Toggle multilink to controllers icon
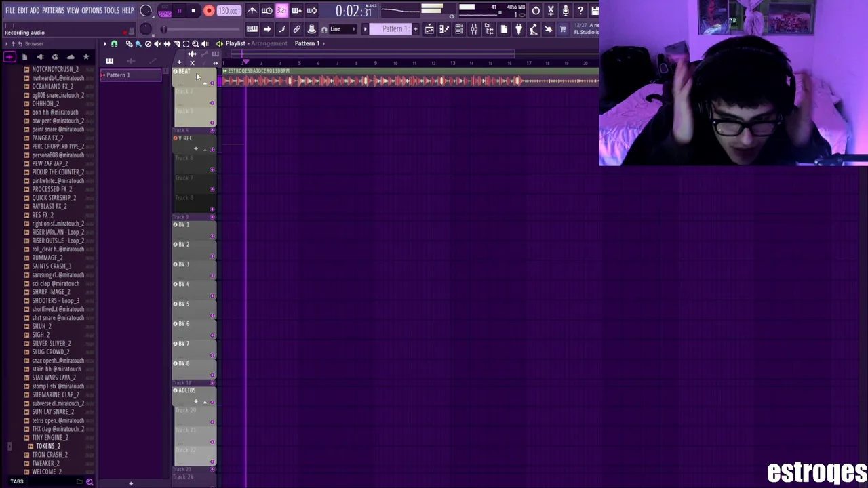This screenshot has height=488, width=868. pyautogui.click(x=312, y=29)
